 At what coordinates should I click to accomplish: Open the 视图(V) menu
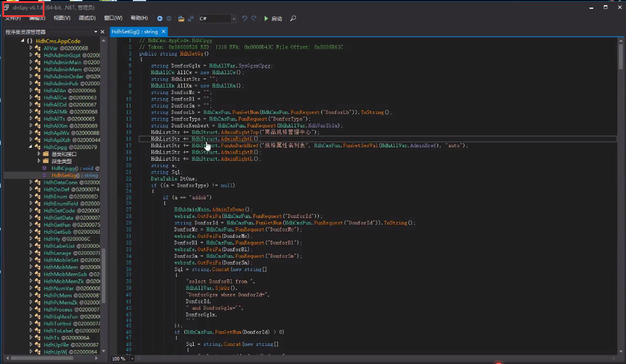point(62,18)
